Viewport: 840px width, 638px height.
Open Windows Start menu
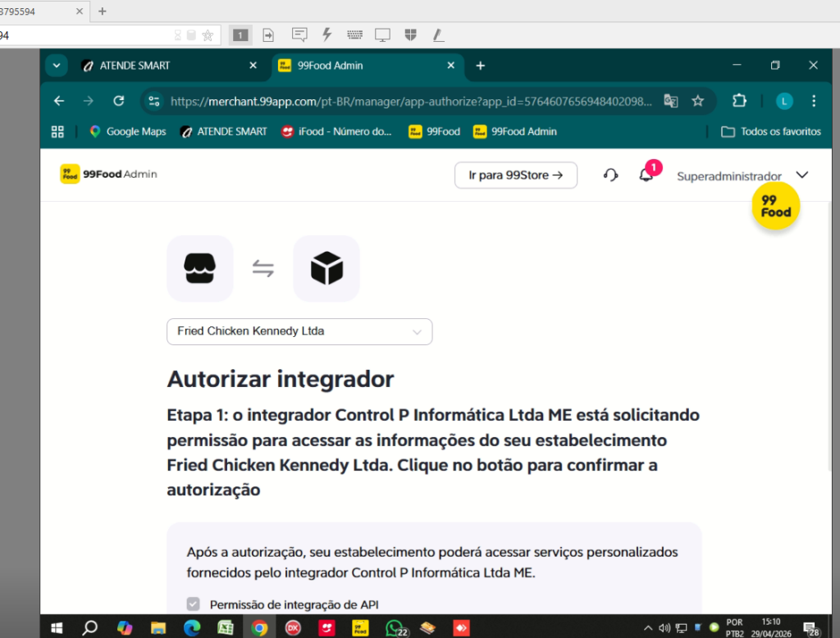(57, 628)
